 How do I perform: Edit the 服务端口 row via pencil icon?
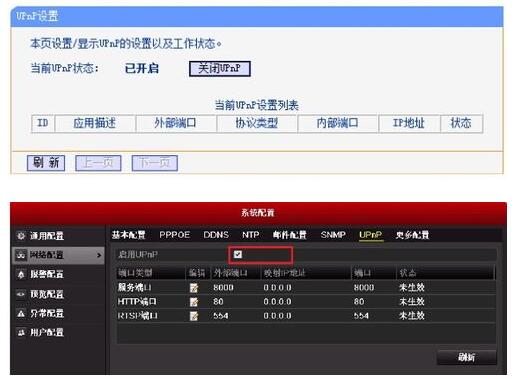[x=194, y=288]
